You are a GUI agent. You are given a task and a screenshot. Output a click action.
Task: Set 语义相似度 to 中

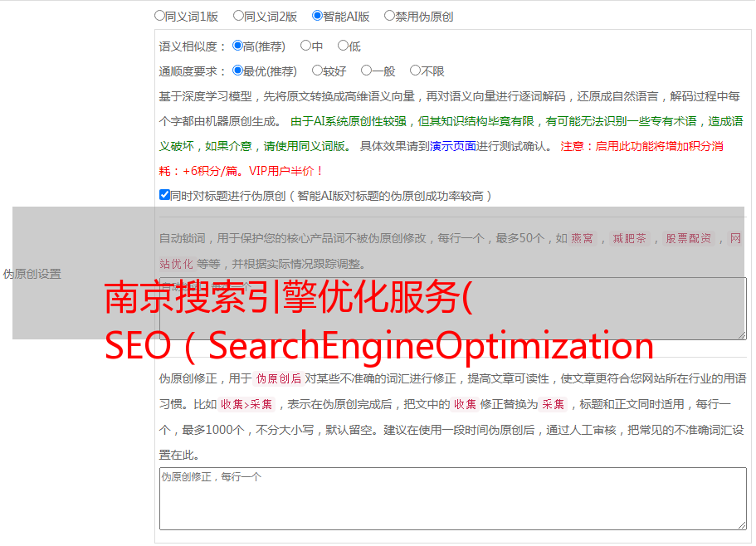click(305, 46)
